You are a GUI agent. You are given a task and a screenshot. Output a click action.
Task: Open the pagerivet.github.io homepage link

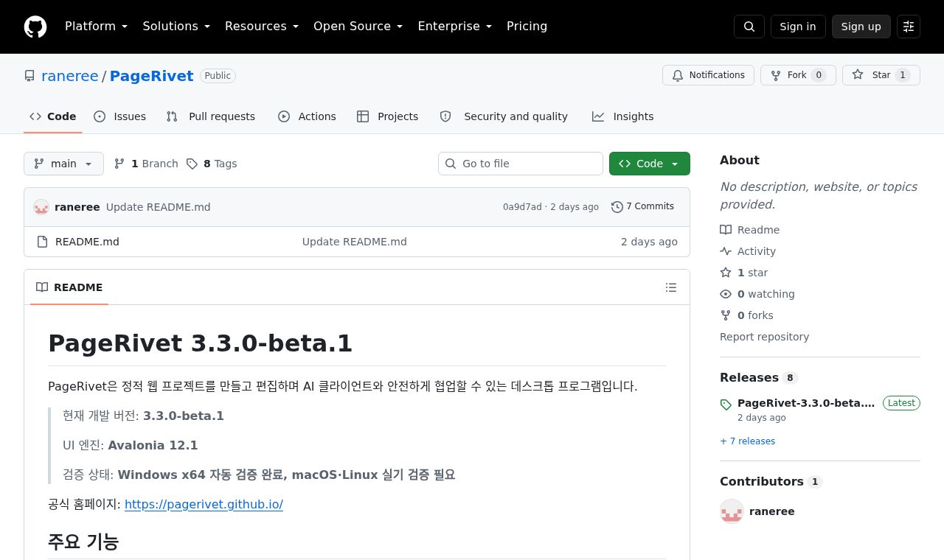[x=204, y=504]
